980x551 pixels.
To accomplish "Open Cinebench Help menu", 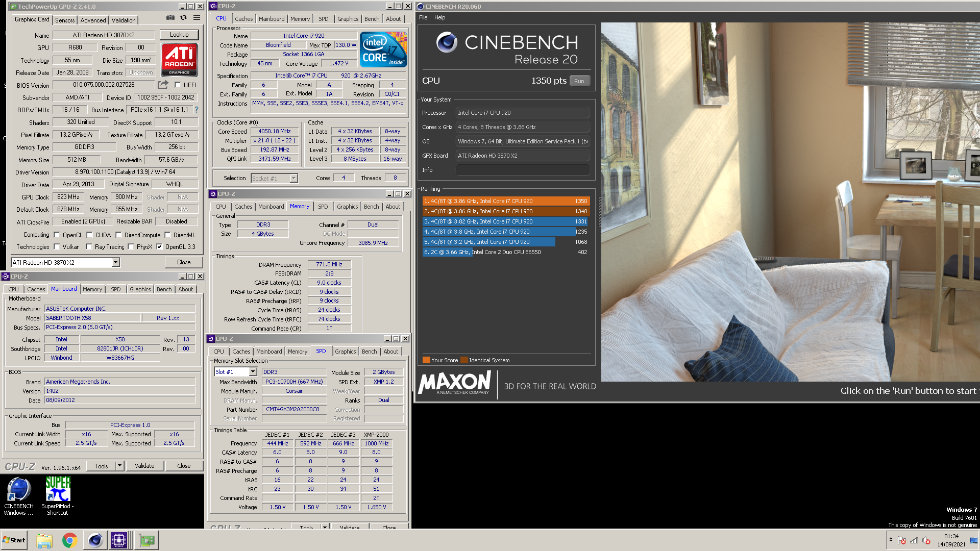I will pyautogui.click(x=439, y=17).
